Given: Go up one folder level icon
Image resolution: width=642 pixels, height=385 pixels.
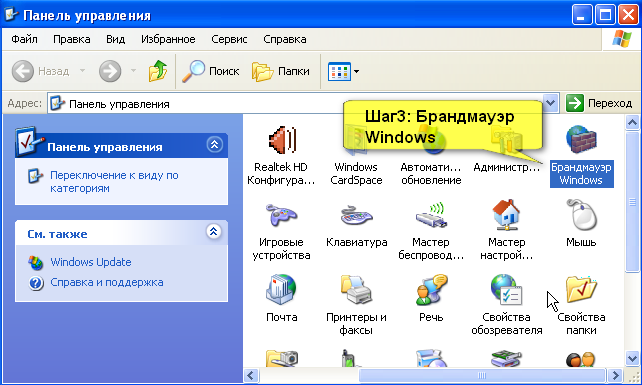Looking at the screenshot, I should pos(158,71).
